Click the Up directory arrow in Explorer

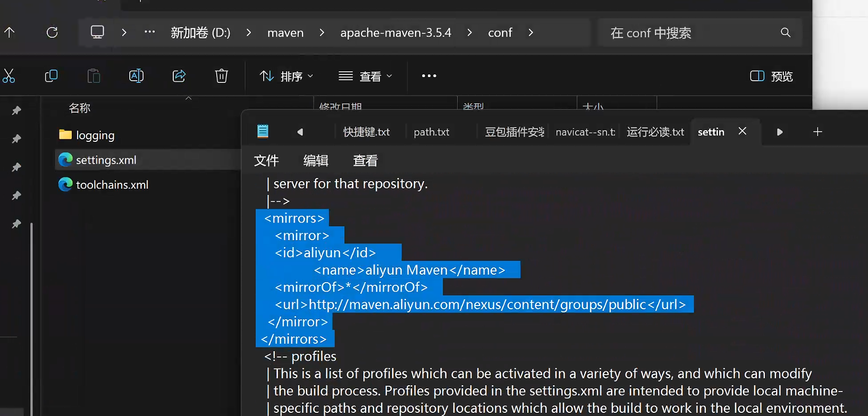10,32
